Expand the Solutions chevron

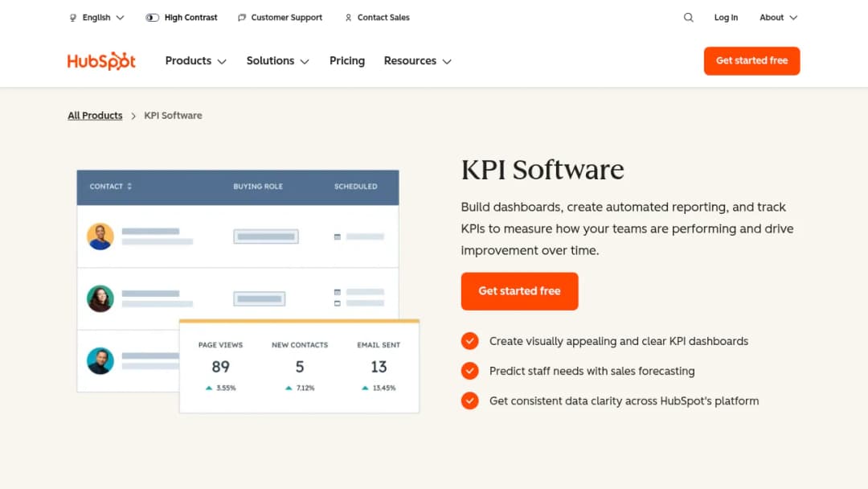point(305,61)
